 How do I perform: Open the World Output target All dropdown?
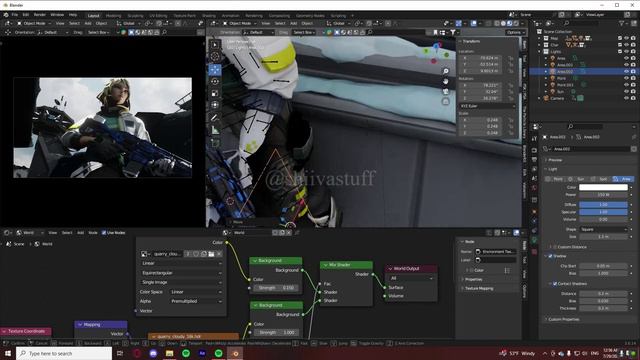coord(411,278)
